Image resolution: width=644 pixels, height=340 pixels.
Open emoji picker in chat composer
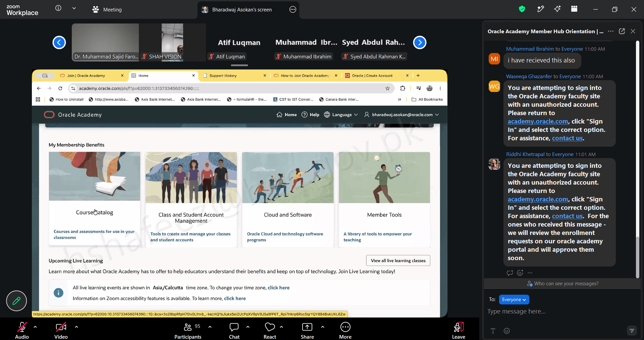pyautogui.click(x=507, y=331)
